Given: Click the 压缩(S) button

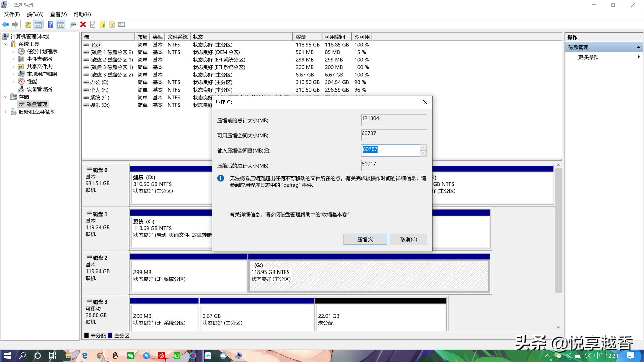Looking at the screenshot, I should (x=365, y=239).
